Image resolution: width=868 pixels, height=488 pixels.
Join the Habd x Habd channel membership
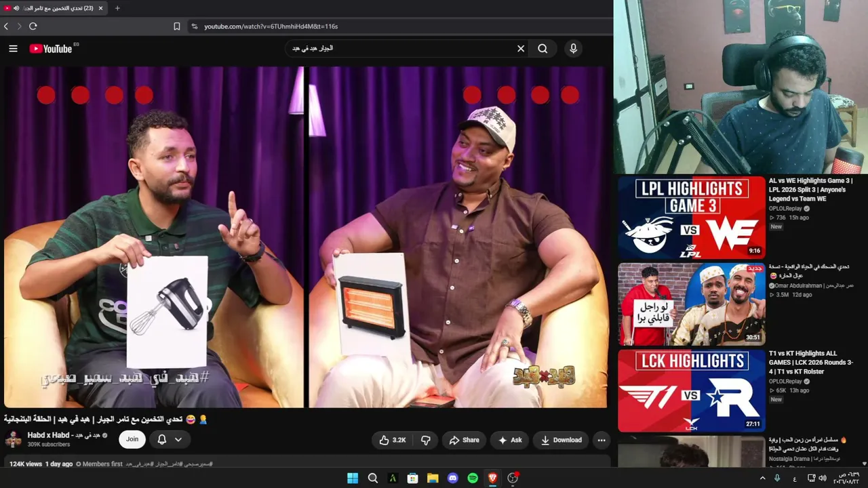pos(132,439)
